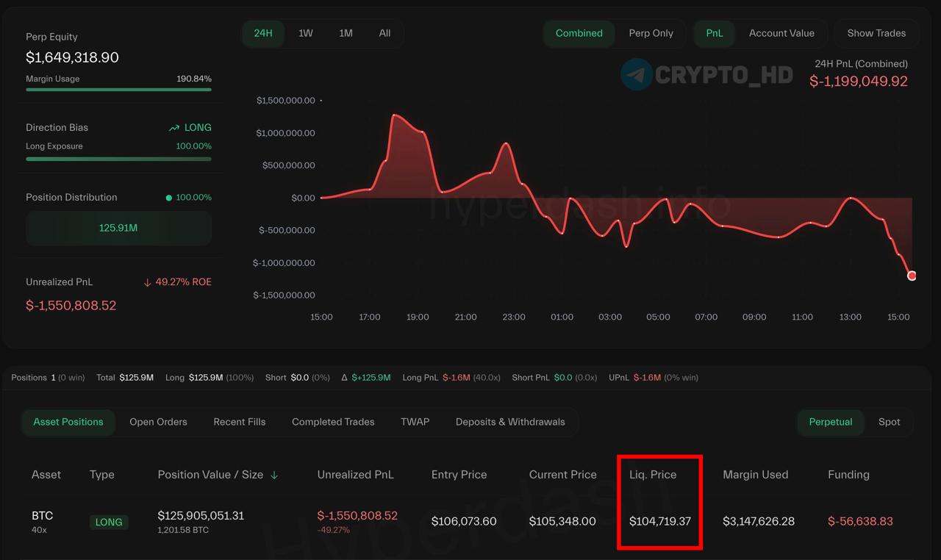Viewport: 941px width, 560px height.
Task: Click the Liq. Price column header
Action: pyautogui.click(x=653, y=475)
